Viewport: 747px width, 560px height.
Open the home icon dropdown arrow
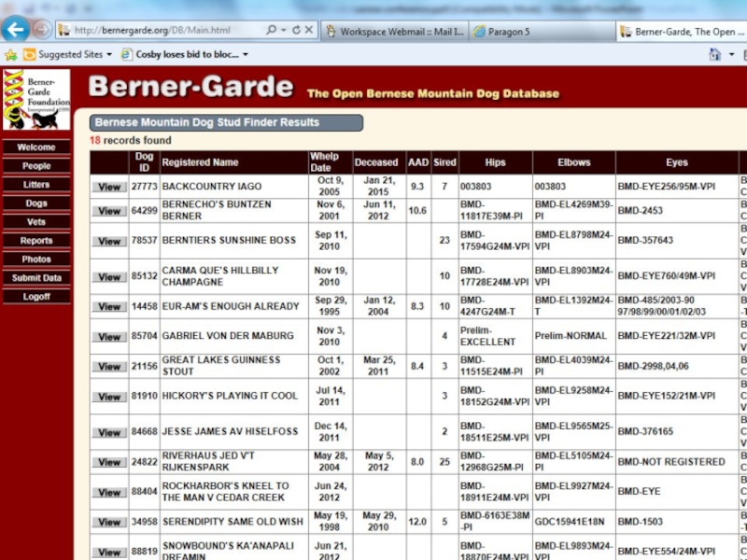[731, 55]
